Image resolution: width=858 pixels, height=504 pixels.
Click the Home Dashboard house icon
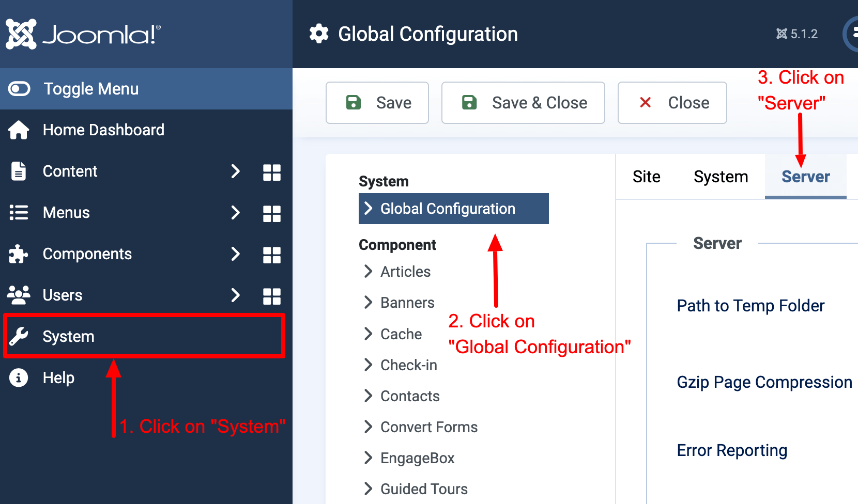pos(19,130)
